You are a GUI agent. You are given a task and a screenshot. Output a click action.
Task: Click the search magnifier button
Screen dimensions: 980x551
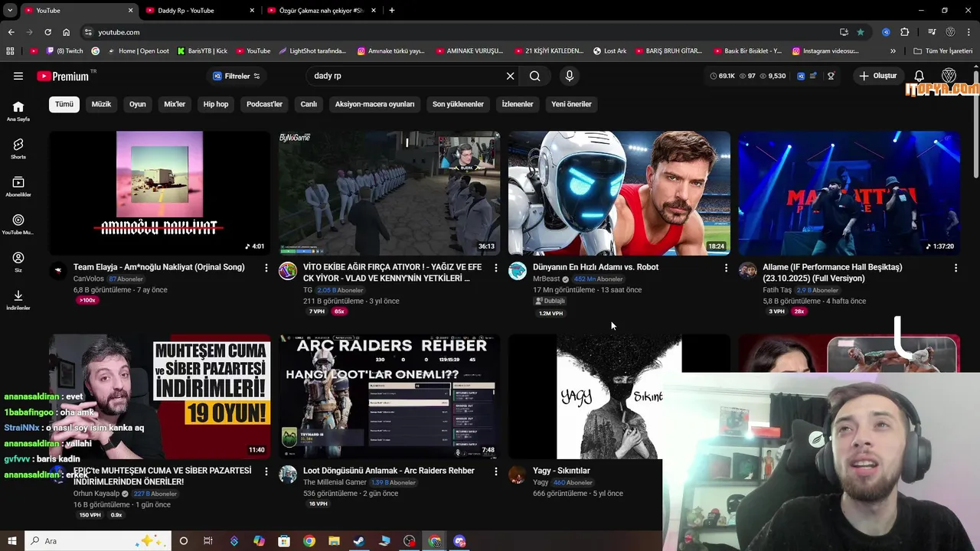(534, 76)
